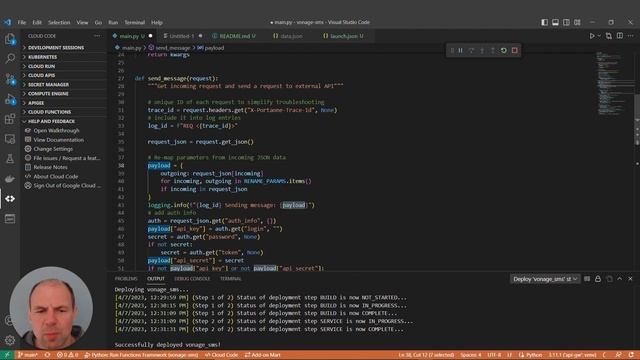Viewport: 640px width, 360px height.
Task: Open the run button dropdown arrow
Action: pyautogui.click(x=599, y=36)
